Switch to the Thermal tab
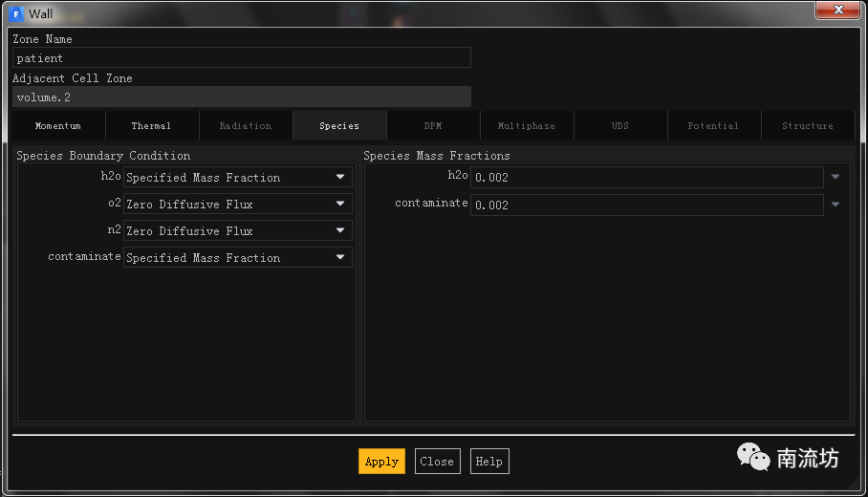 point(151,125)
